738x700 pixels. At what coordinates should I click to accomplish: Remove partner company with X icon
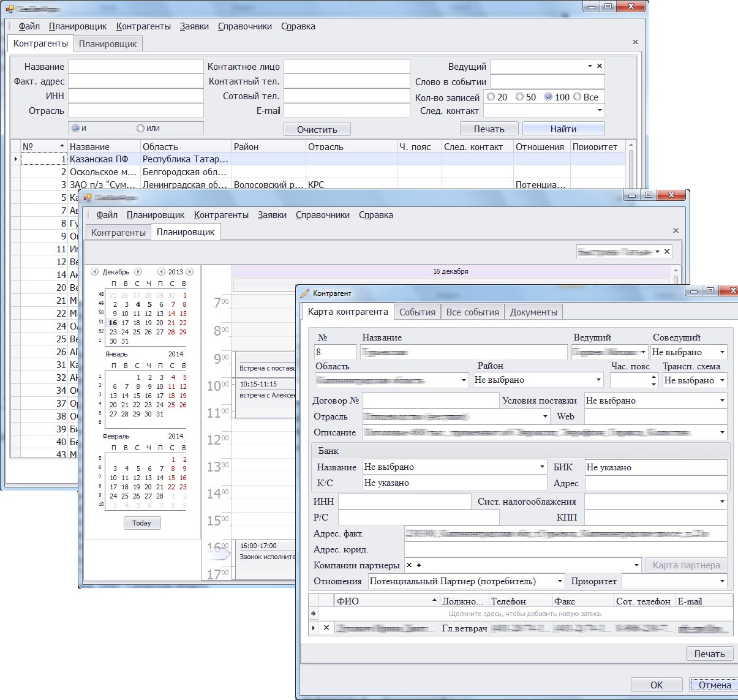[409, 565]
